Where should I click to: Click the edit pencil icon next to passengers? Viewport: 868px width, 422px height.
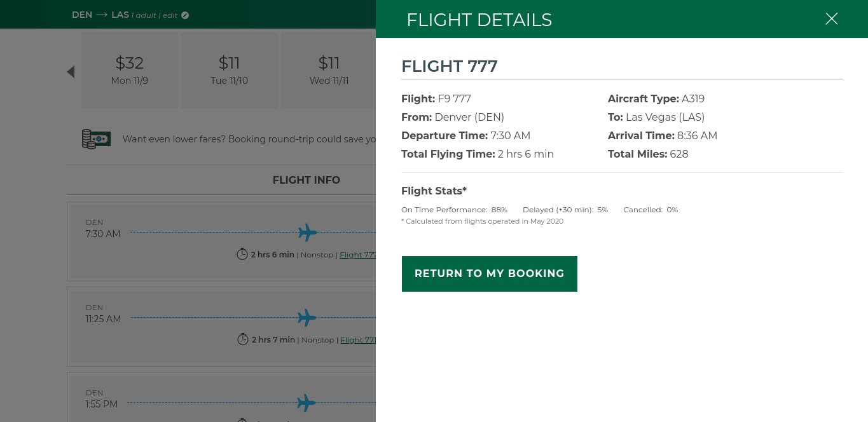[185, 15]
